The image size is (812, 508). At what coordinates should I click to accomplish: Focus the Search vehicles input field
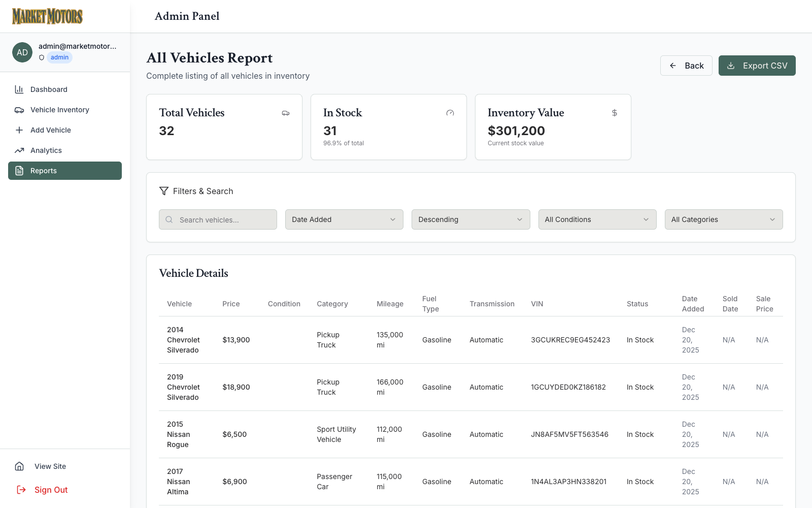(218, 219)
